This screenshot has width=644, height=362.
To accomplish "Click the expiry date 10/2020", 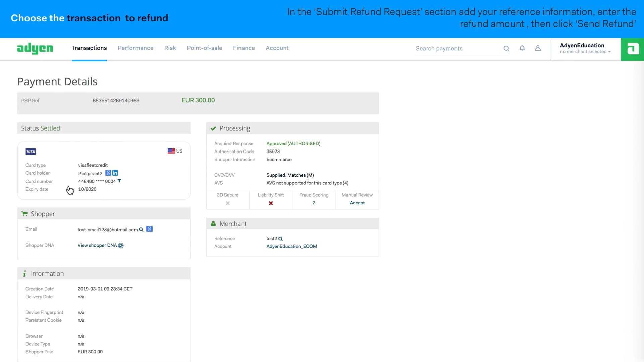I will point(87,189).
